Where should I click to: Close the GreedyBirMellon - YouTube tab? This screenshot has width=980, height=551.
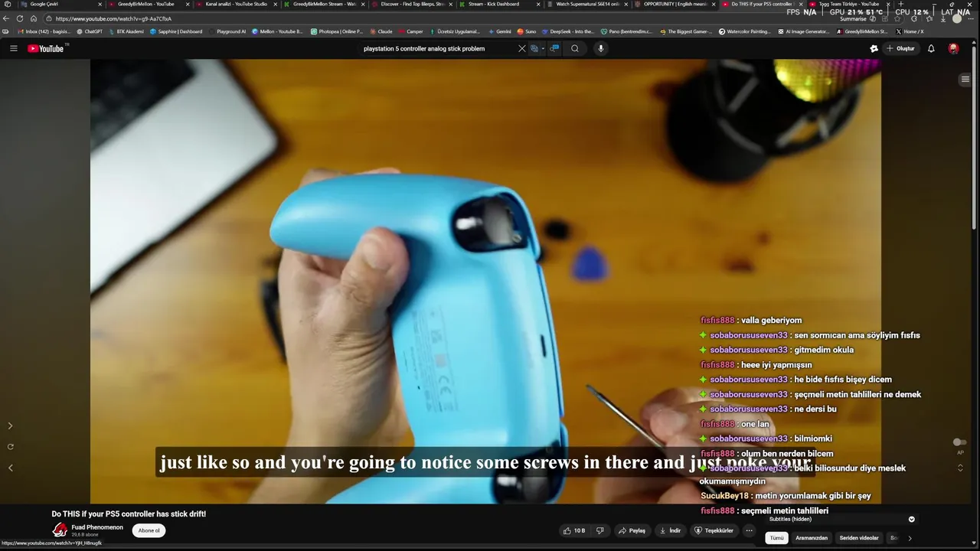pyautogui.click(x=188, y=4)
